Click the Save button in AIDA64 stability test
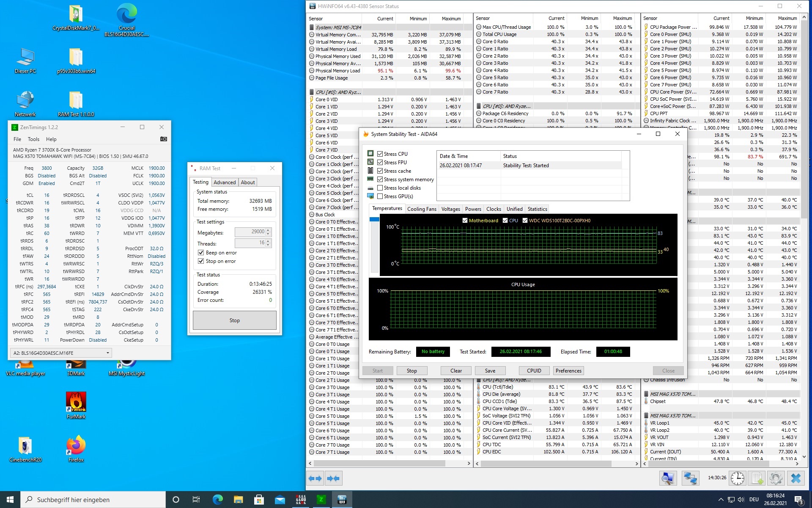This screenshot has width=812, height=508. (490, 370)
